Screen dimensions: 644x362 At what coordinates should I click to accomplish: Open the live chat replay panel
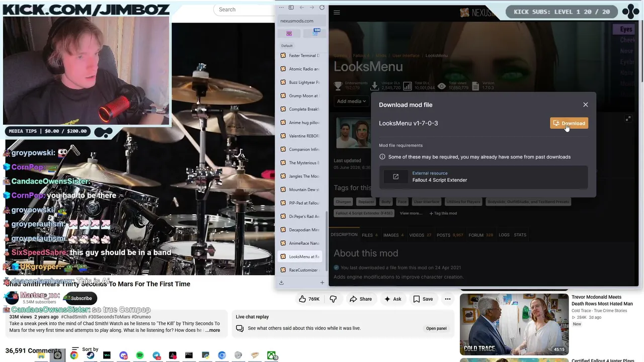pyautogui.click(x=436, y=328)
